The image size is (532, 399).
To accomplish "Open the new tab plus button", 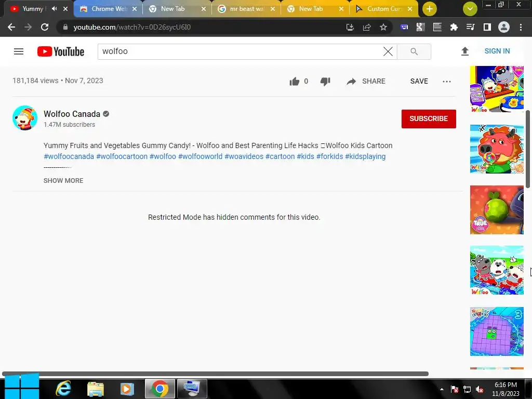I will (x=430, y=9).
